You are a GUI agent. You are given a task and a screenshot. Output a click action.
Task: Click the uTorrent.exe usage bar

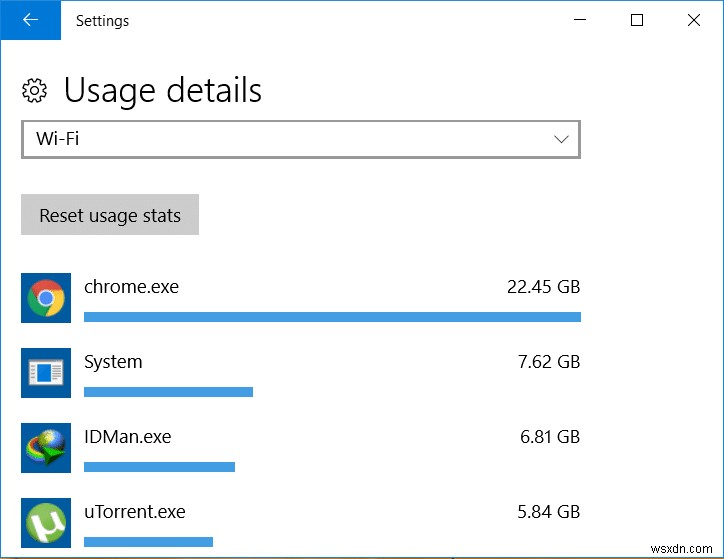tap(148, 541)
